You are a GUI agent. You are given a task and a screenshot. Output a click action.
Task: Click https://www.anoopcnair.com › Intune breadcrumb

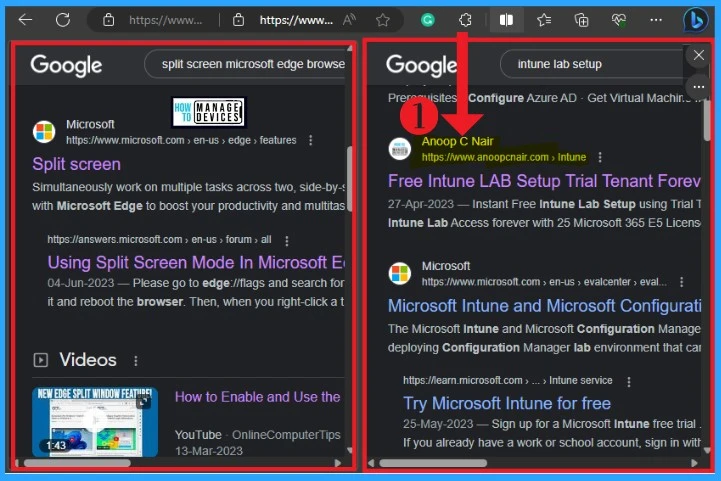click(x=504, y=157)
